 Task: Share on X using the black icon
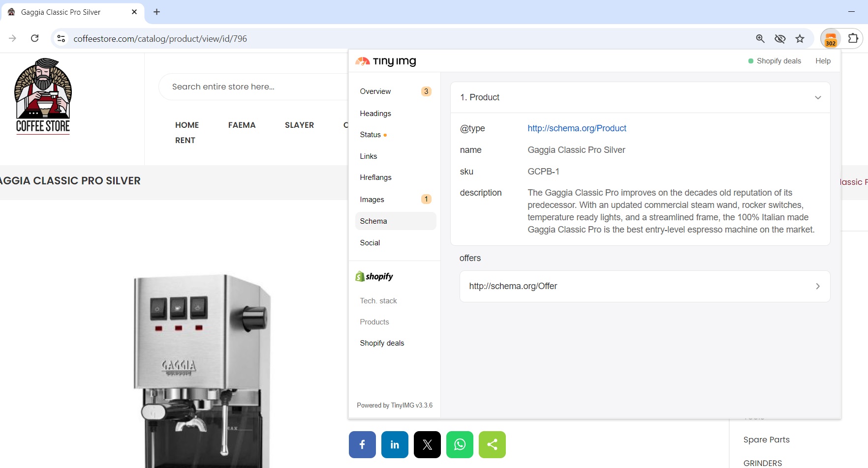(427, 444)
